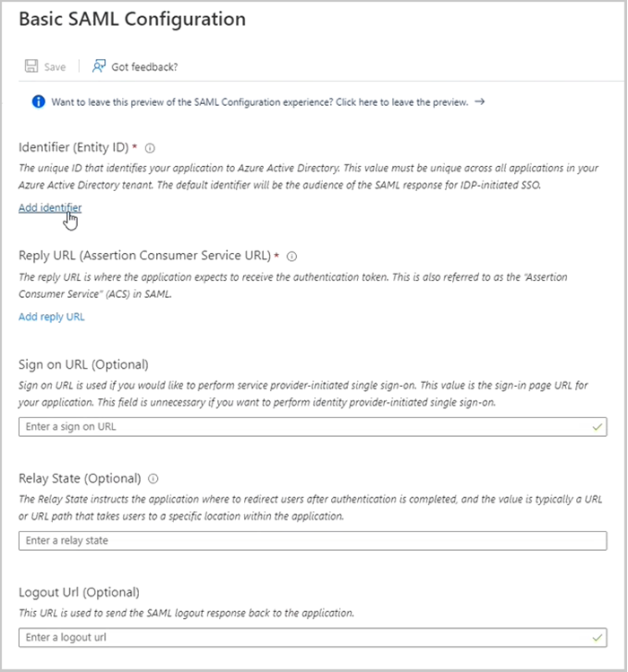Click the 'Sign on URL (Optional)' label
Screen dimensions: 628x672
pos(83,365)
